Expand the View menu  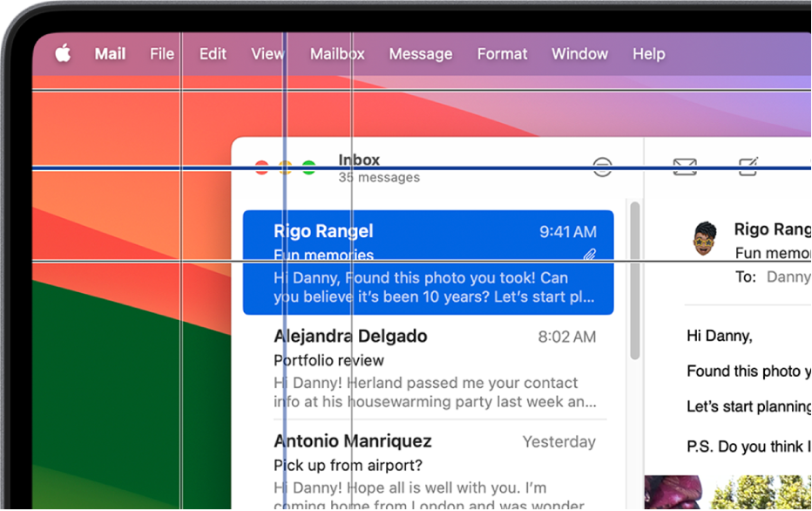point(267,54)
